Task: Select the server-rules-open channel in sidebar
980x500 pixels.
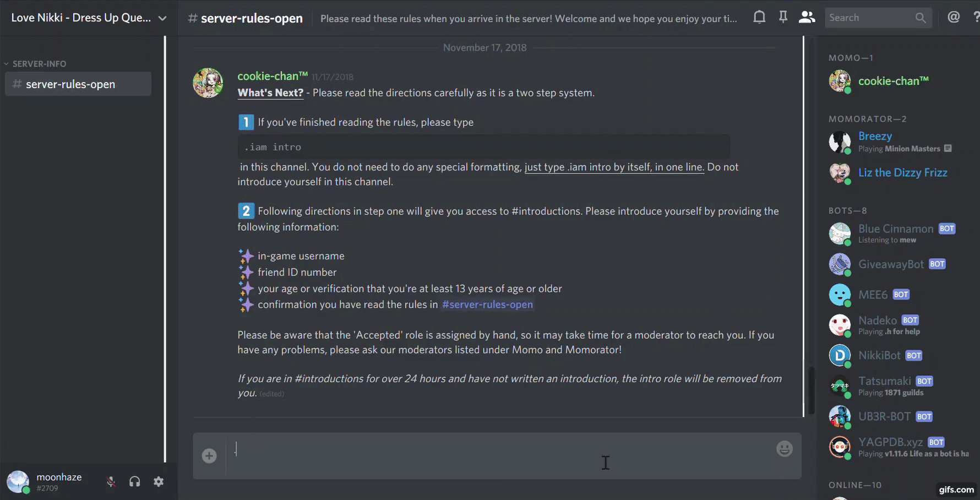Action: 78,84
